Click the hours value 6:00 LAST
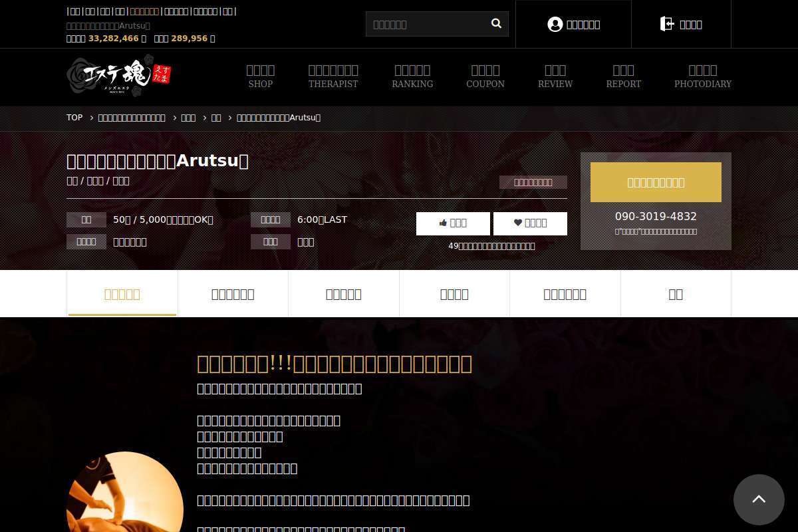Viewport: 798px width, 532px height. coord(322,219)
